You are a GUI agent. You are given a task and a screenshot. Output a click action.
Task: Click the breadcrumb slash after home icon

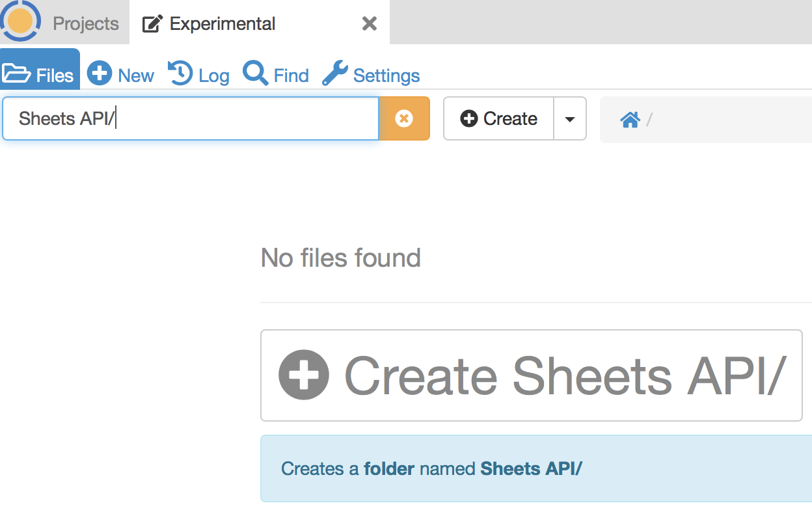pos(649,120)
